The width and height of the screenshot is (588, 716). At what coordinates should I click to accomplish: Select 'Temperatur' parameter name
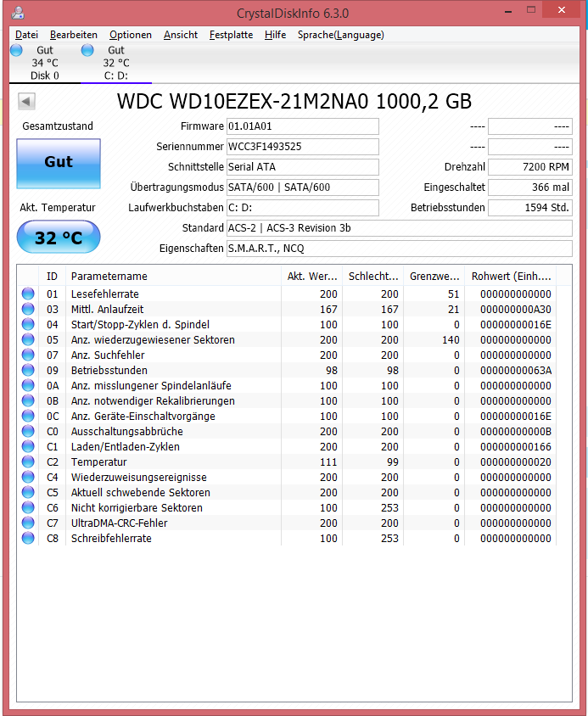tap(98, 461)
